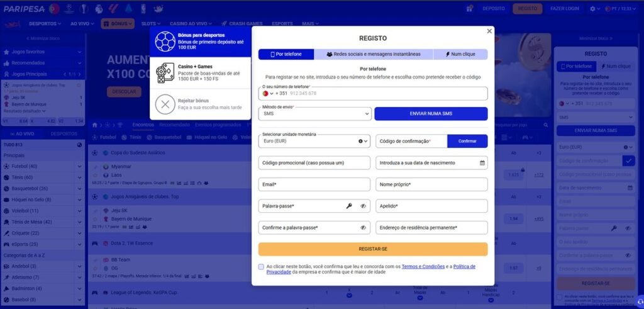Click the orange REGISTAR-SE button
Image resolution: width=644 pixels, height=309 pixels.
click(373, 249)
